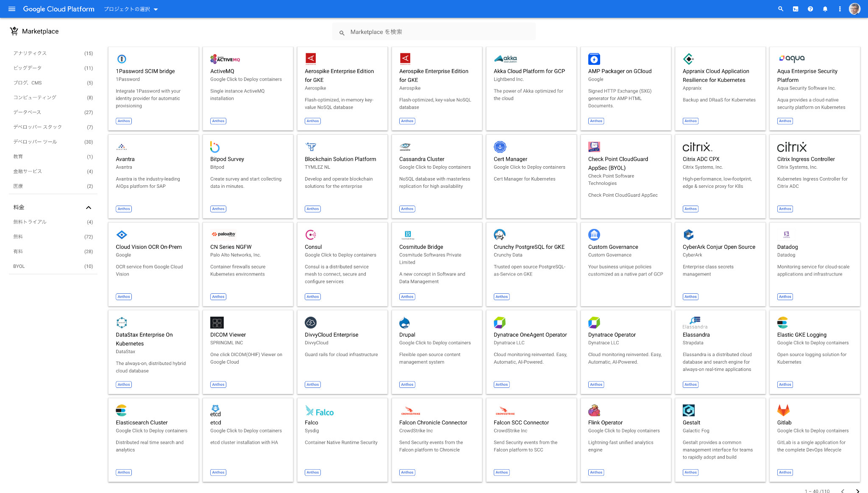Open the project selector dropdown

(x=131, y=9)
